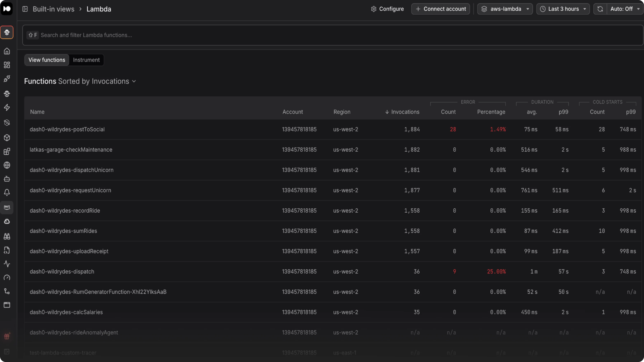Image resolution: width=644 pixels, height=362 pixels.
Task: Toggle the navigation panel icon beside Built-in views
Action: (x=25, y=9)
